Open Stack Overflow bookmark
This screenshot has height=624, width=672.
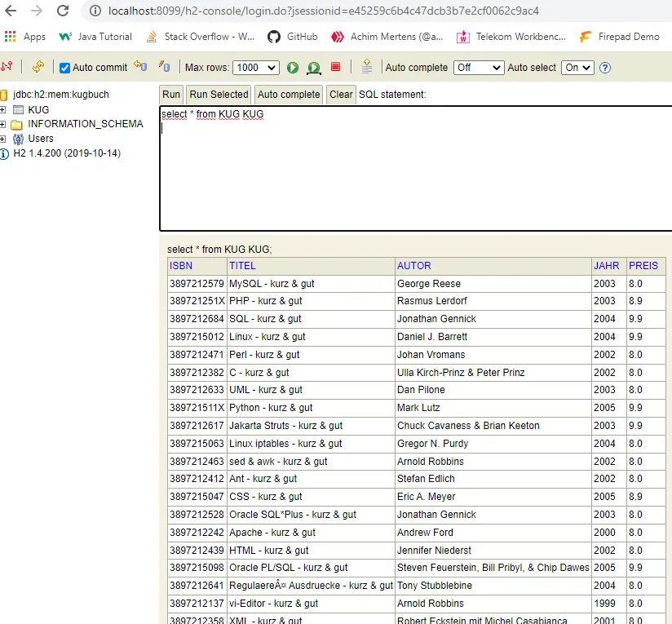[x=200, y=37]
